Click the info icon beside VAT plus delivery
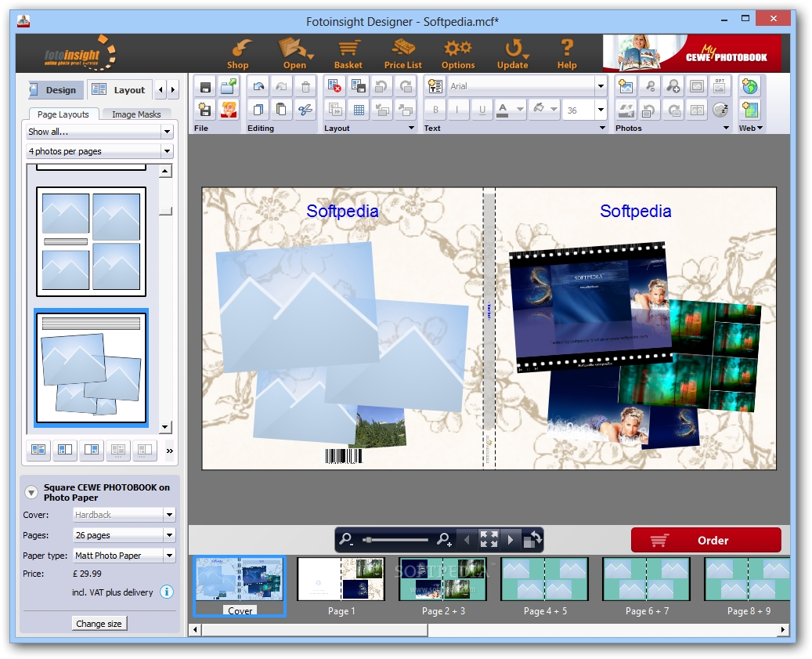812x659 pixels. pyautogui.click(x=167, y=592)
